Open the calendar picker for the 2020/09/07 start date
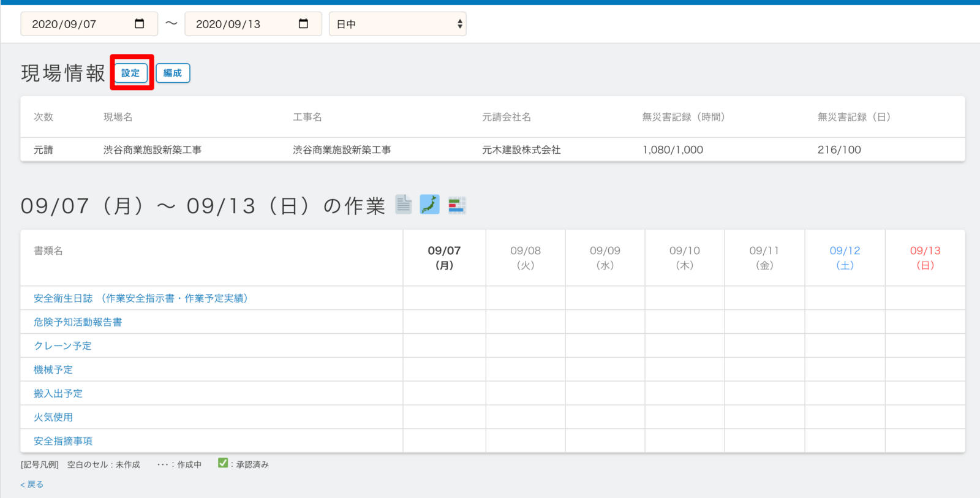The height and width of the screenshot is (498, 980). (140, 24)
